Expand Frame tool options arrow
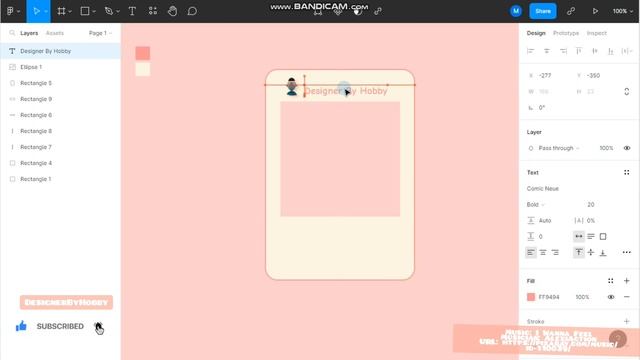Screen dimensions: 640x360 click(x=70, y=11)
